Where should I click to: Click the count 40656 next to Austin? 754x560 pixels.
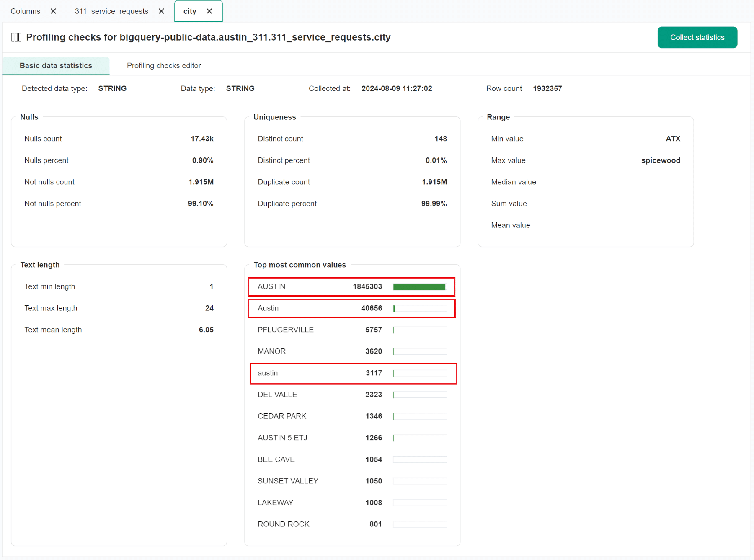coord(372,308)
